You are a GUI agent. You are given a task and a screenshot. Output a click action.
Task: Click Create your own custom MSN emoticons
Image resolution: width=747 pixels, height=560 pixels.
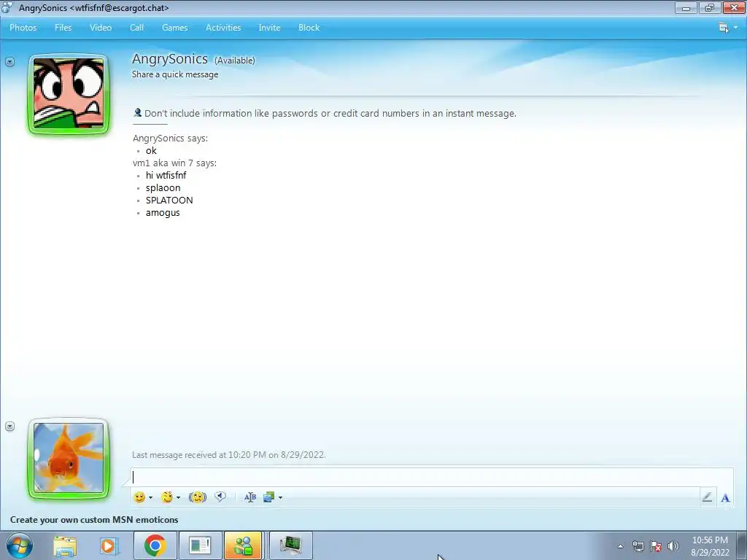94,519
